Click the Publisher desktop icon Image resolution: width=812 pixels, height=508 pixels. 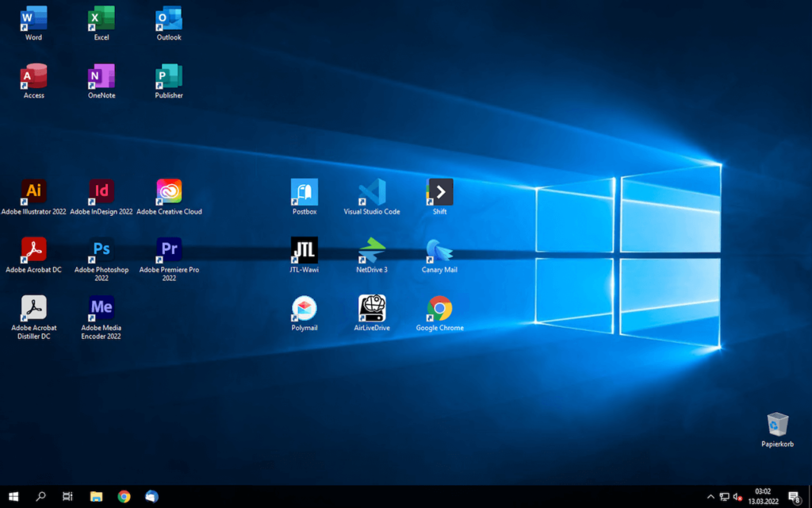(169, 82)
